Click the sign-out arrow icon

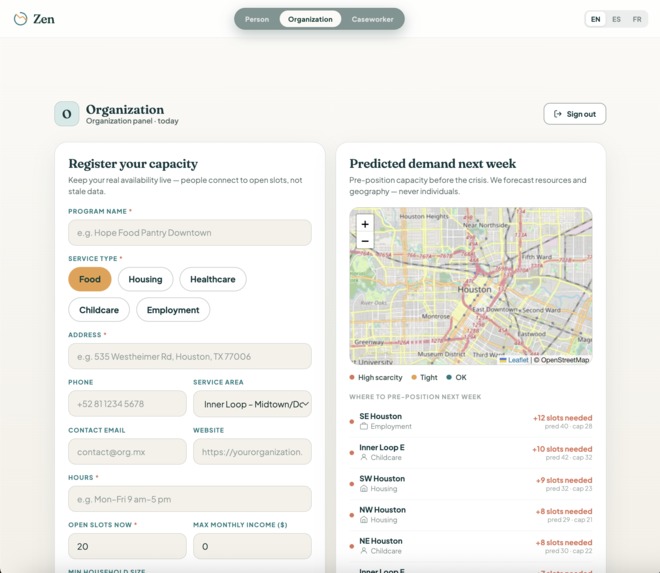pos(558,114)
